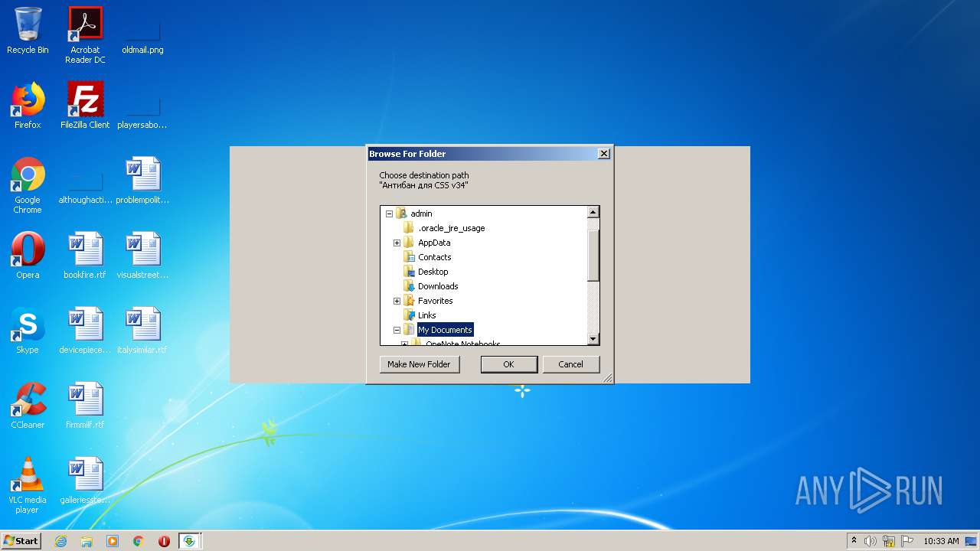The width and height of the screenshot is (980, 551).
Task: Select the problempolit... Word document
Action: point(142,181)
